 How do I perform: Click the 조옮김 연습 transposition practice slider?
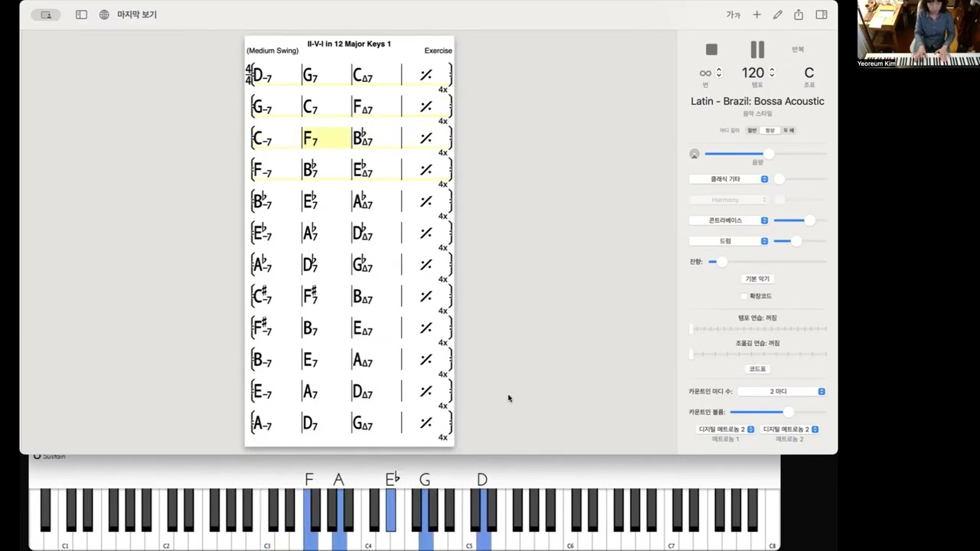[758, 354]
